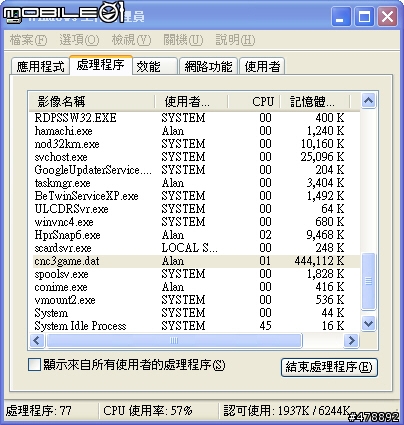Open the 網路功能 tab

pos(208,66)
